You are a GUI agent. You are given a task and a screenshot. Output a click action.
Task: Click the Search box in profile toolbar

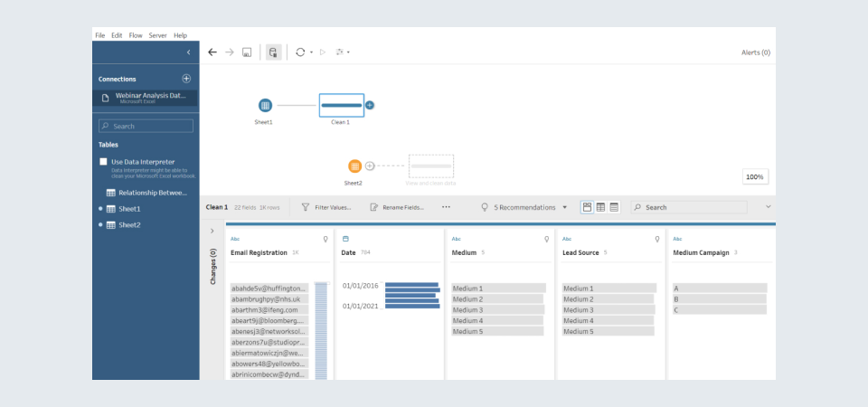click(x=689, y=207)
